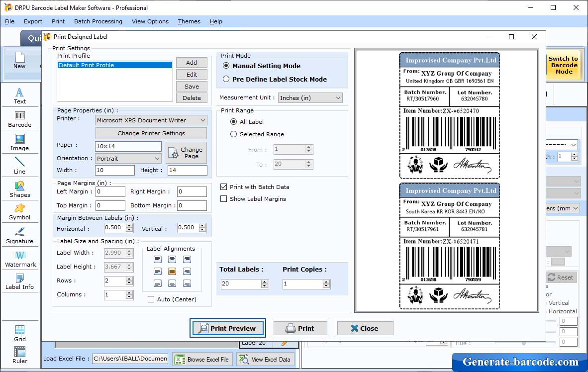Open the Signature tool
The width and height of the screenshot is (588, 372).
click(x=19, y=236)
